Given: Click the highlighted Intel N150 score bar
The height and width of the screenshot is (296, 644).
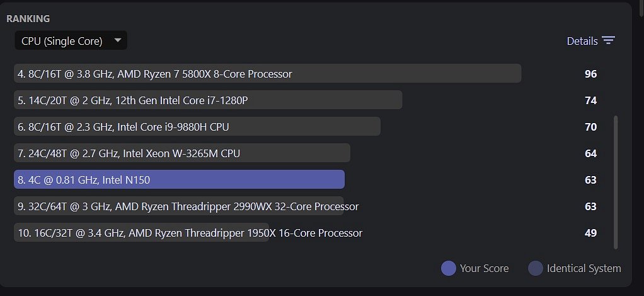Looking at the screenshot, I should point(179,180).
